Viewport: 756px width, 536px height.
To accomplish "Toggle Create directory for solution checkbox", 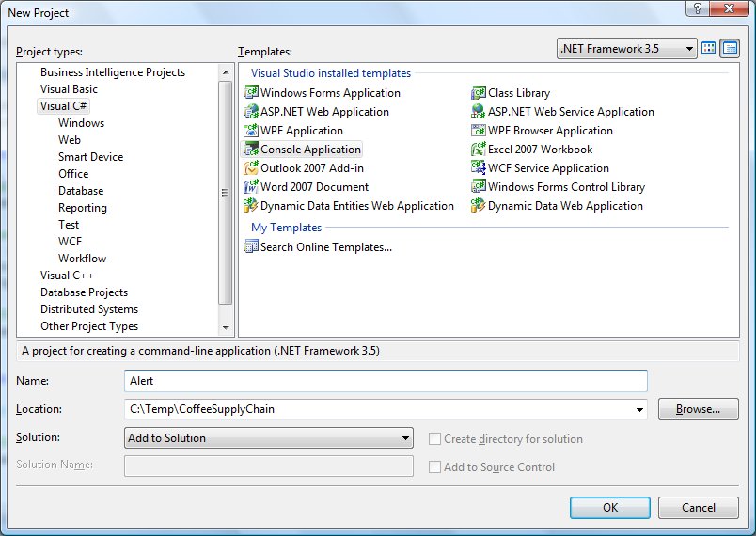I will coord(434,438).
